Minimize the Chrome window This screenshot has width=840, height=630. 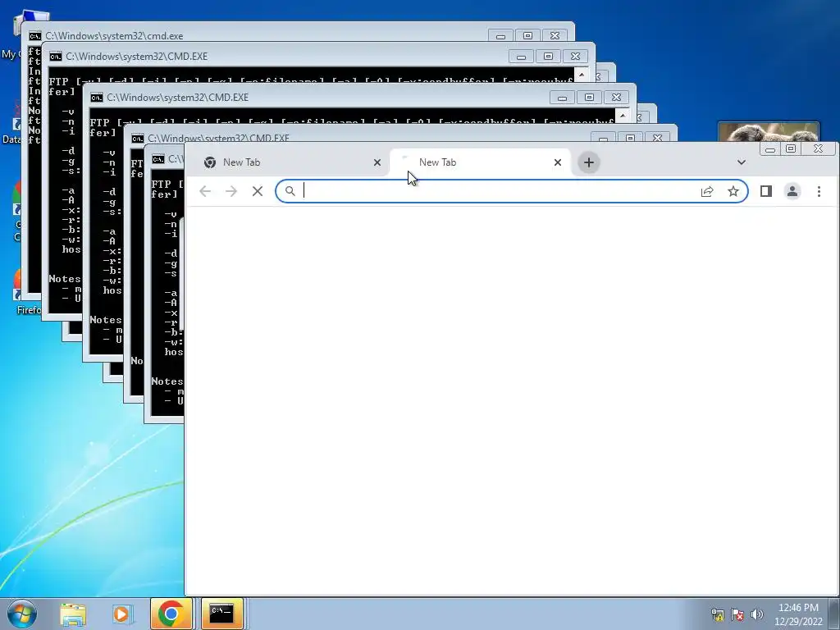(x=770, y=149)
